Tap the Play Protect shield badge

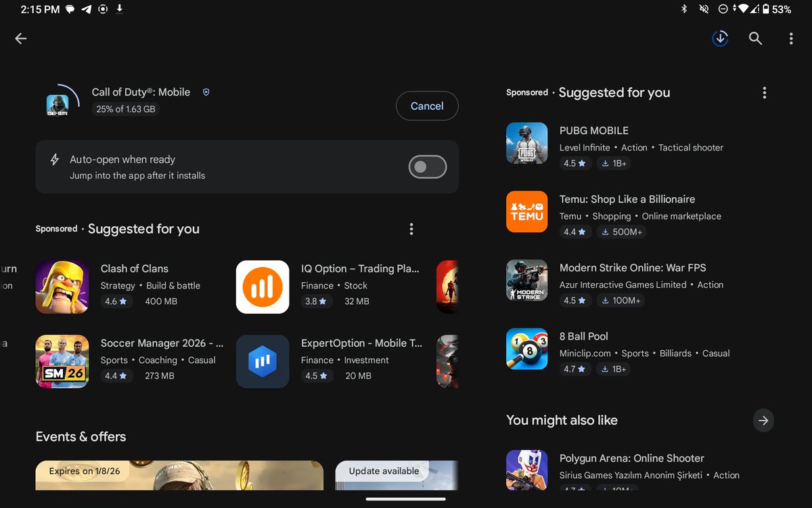(206, 92)
